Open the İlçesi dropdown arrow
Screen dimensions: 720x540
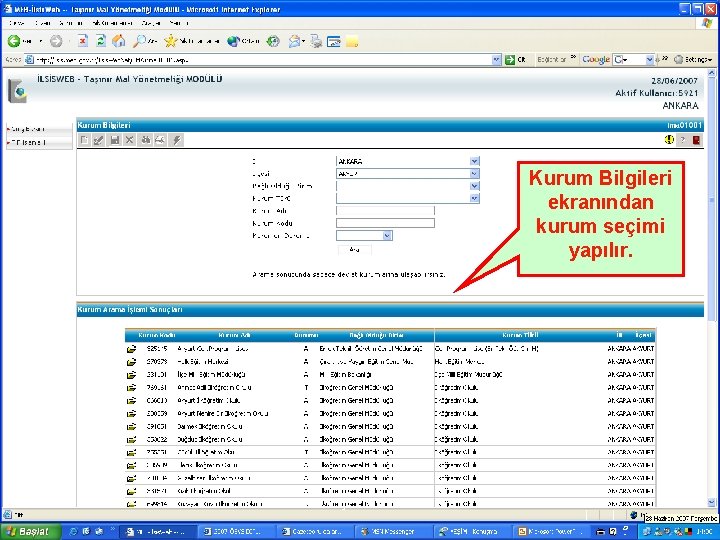click(x=474, y=174)
